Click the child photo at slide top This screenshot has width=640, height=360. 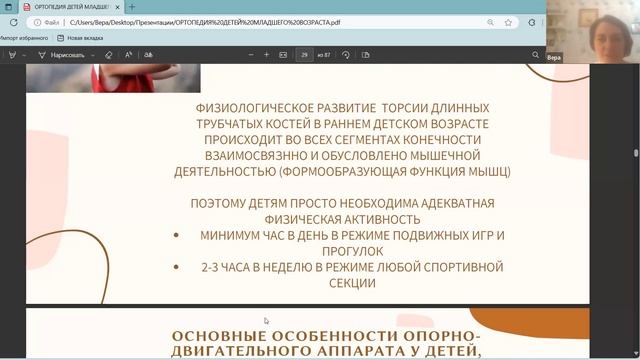tap(113, 78)
